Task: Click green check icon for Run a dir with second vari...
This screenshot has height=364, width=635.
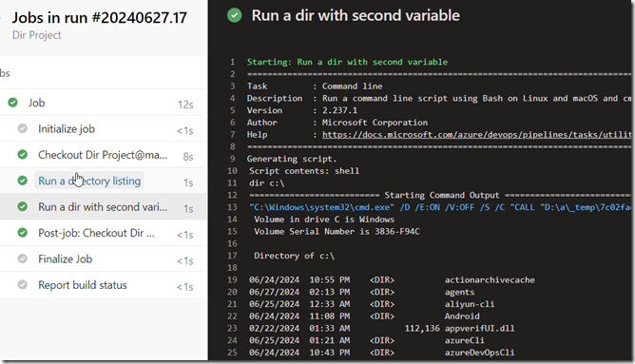Action: click(23, 206)
